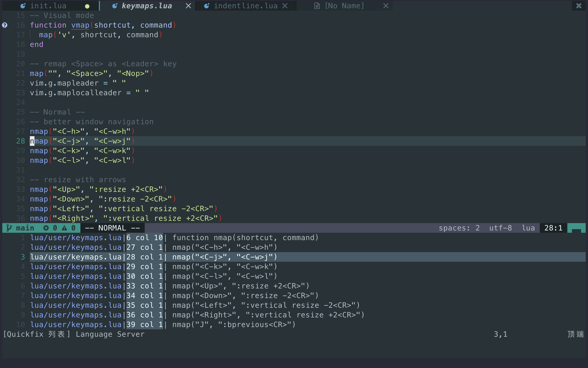Click the lua filetype indicator
588x368 pixels.
(528, 228)
